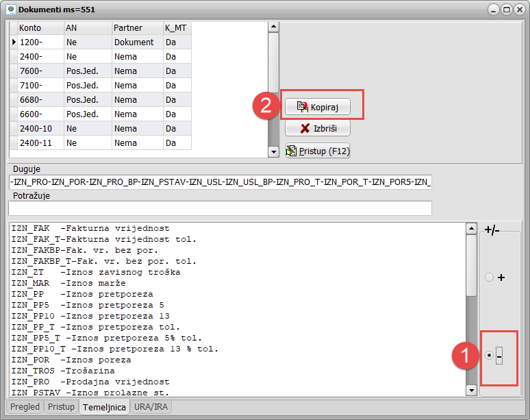Click the Potražuje input field
Viewport: 530px width, 420px height.
pos(219,208)
